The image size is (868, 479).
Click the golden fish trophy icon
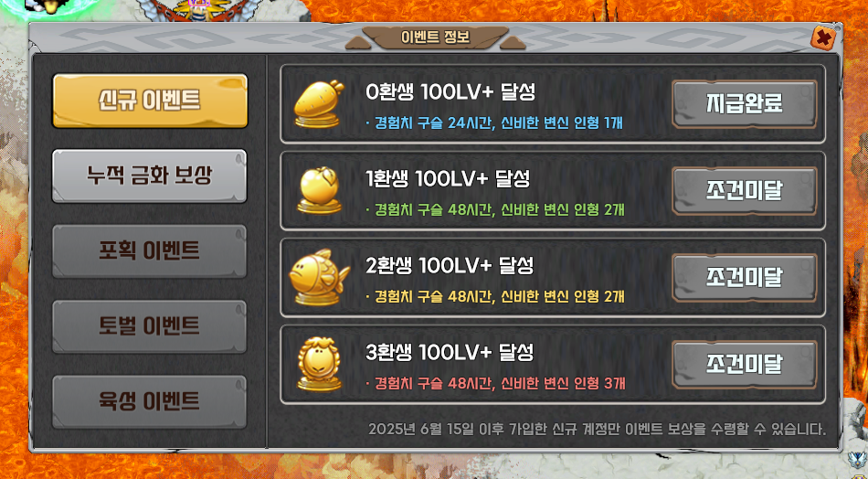[319, 276]
